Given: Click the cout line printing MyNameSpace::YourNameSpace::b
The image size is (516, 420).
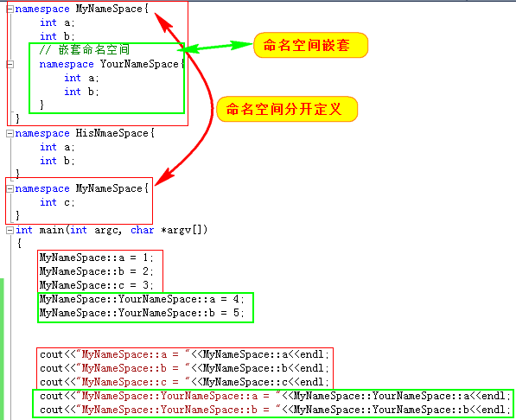Looking at the screenshot, I should click(x=275, y=410).
